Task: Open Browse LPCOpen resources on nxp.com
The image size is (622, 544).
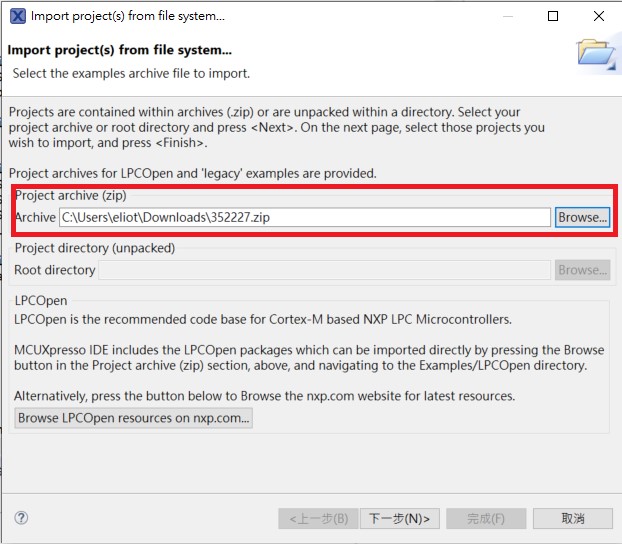Action: (133, 418)
